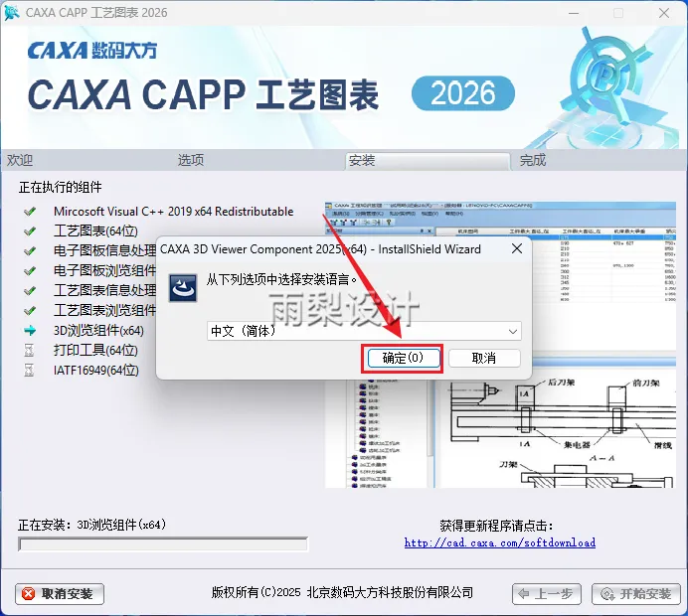This screenshot has width=688, height=616.
Task: Open the 中文（简体）language dropdown
Action: click(364, 331)
